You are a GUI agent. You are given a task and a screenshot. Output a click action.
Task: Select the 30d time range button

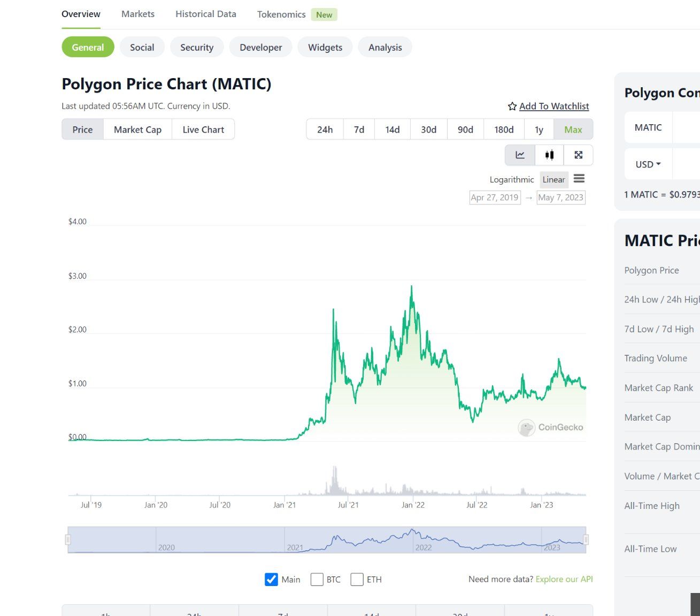(428, 130)
